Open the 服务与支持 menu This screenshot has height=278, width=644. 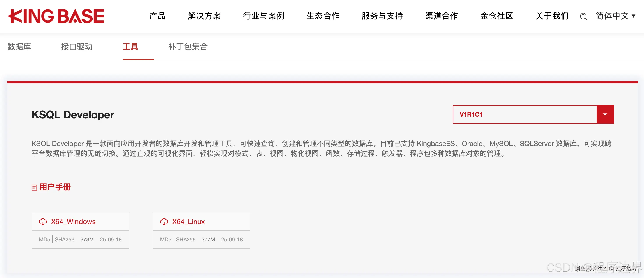(382, 16)
